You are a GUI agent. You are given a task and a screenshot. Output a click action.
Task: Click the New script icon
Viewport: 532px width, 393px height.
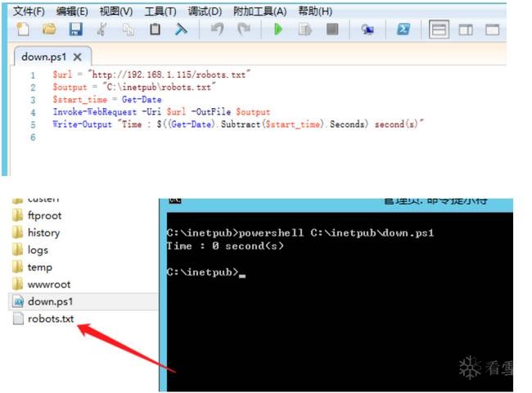22,30
